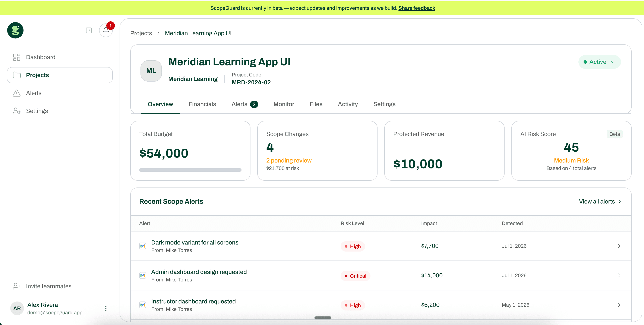The image size is (644, 325).
Task: Collapse the sidebar panel icon
Action: pos(89,30)
